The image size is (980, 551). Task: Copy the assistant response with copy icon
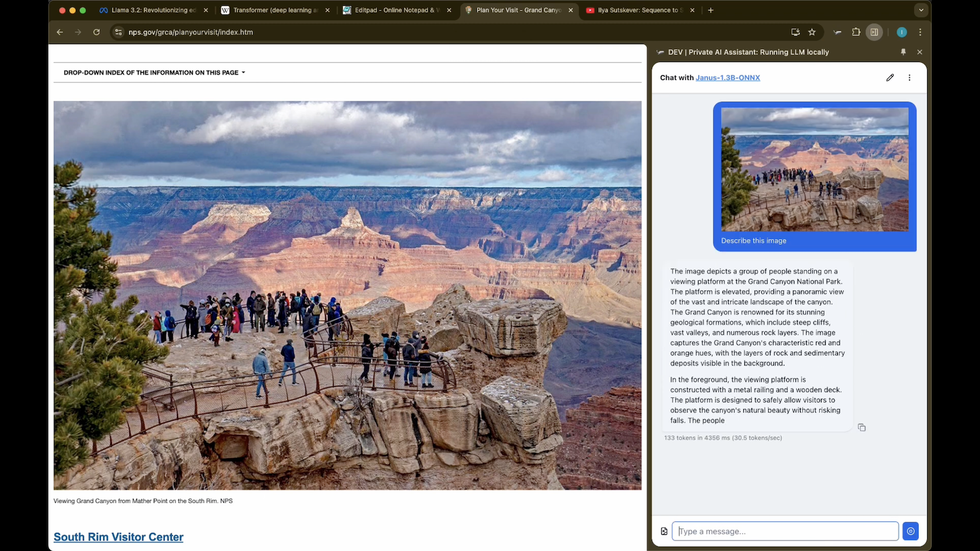click(x=862, y=427)
